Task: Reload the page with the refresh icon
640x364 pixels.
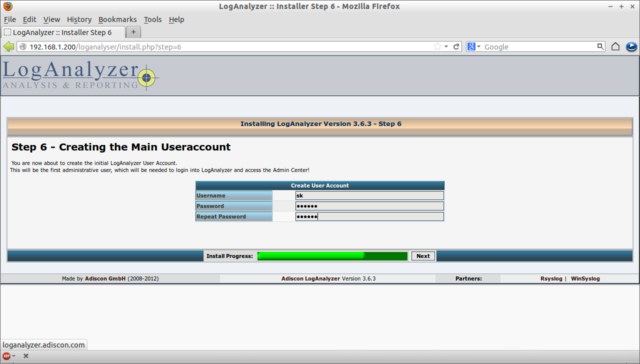Action: [456, 46]
